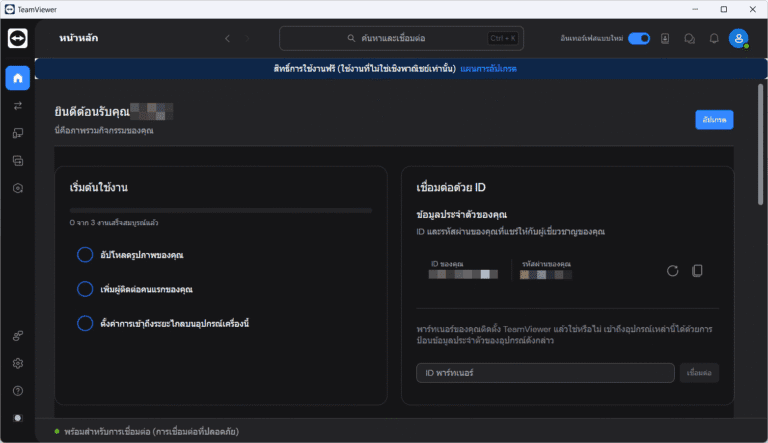This screenshot has width=768, height=443.
Task: Open the chat icon in the top bar
Action: pos(689,38)
